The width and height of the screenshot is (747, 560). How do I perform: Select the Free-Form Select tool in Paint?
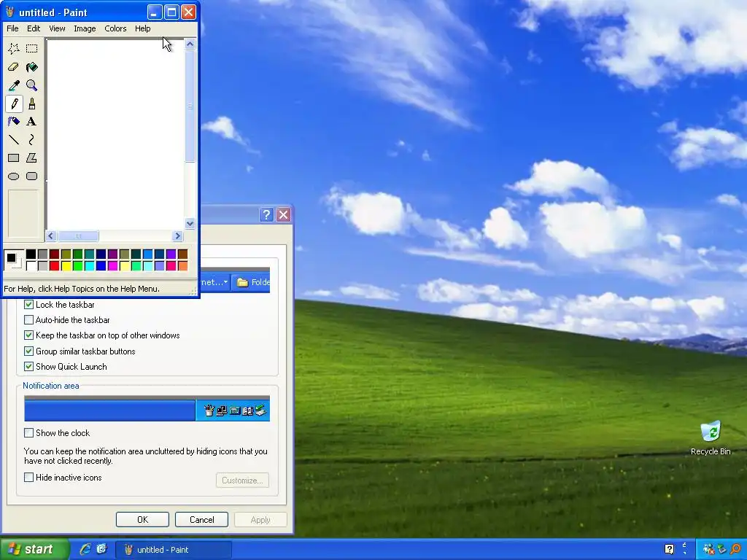14,48
